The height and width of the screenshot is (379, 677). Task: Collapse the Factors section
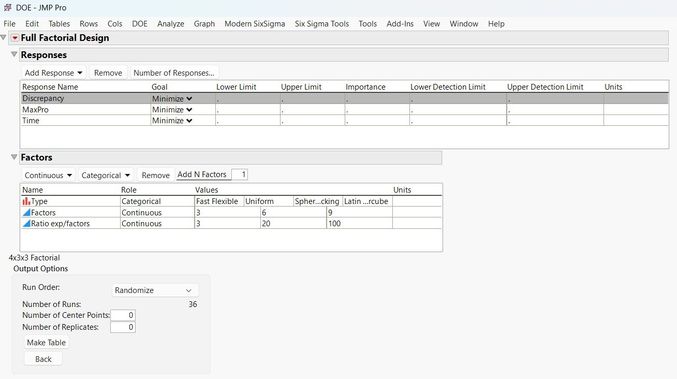click(14, 157)
